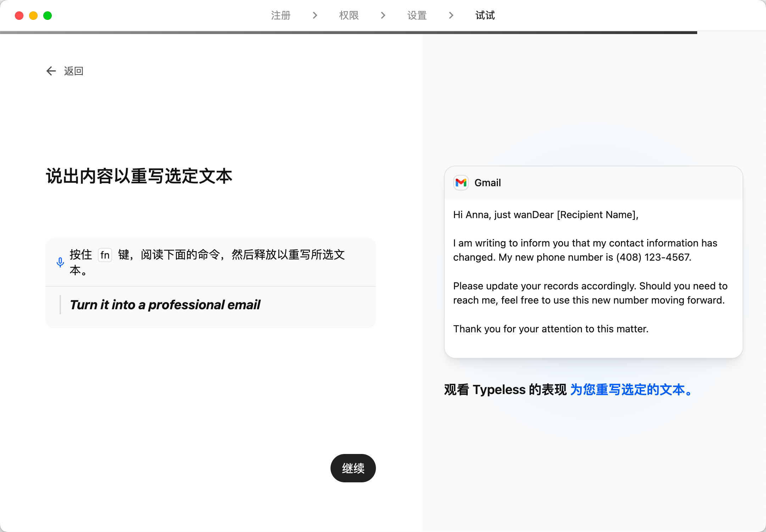Click the onboarding progress bar
Viewport: 766px width, 532px height.
348,32
